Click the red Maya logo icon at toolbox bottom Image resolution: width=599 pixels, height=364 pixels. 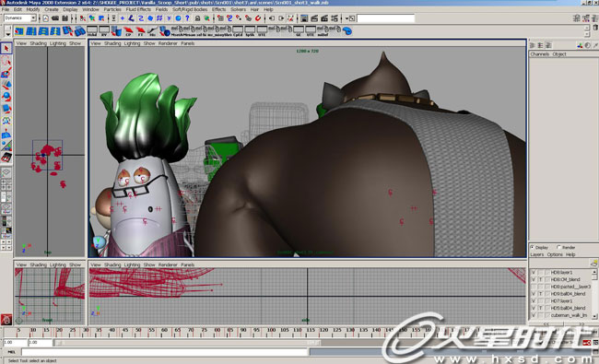point(6,320)
